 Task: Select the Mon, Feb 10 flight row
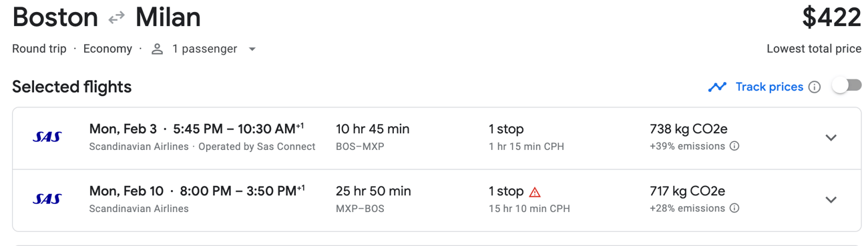point(437,200)
